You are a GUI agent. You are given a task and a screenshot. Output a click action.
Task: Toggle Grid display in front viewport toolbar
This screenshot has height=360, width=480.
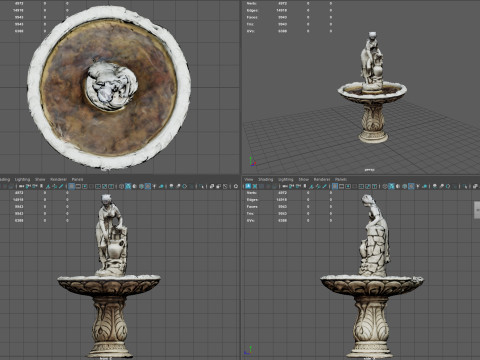[x=71, y=186]
